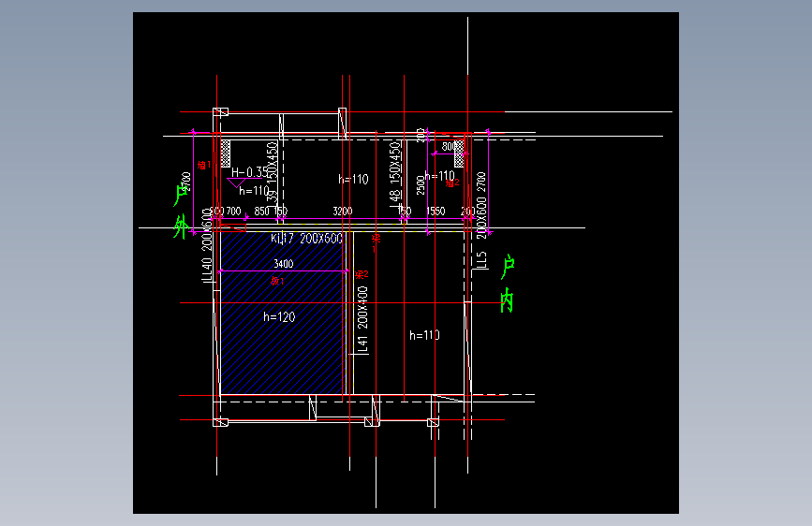Select the green 内 character

(x=507, y=300)
